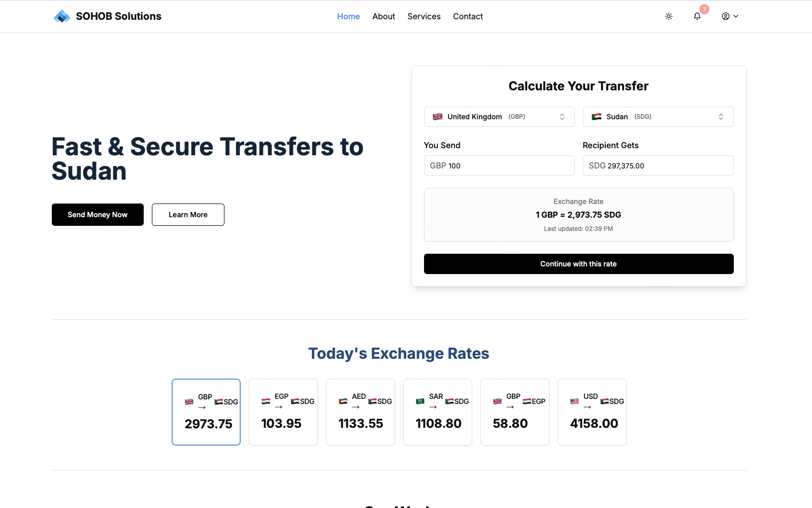Select the AED to SDG rate card

pos(360,412)
